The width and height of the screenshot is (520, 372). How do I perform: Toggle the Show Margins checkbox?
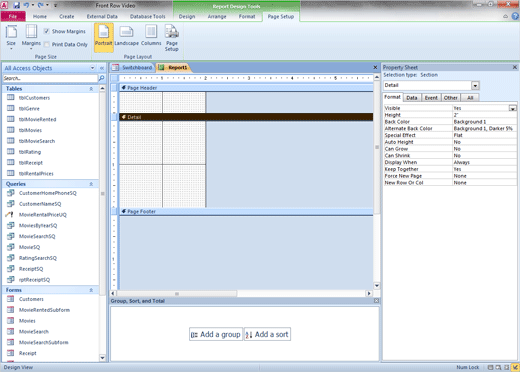pyautogui.click(x=47, y=31)
